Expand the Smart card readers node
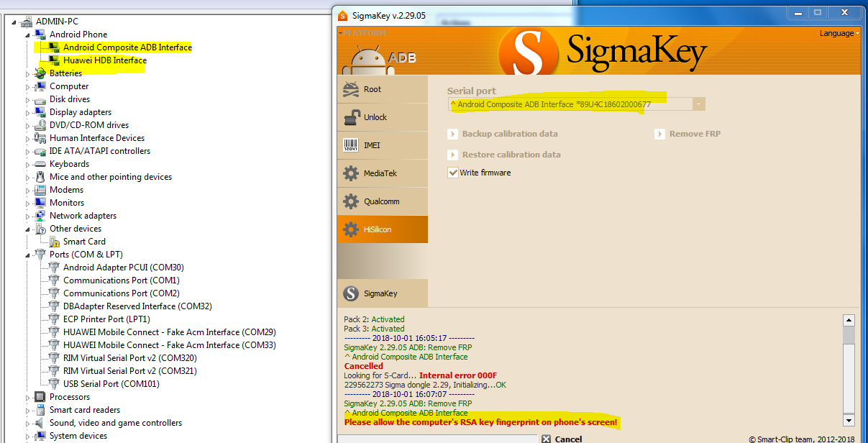This screenshot has height=443, width=868. click(28, 410)
